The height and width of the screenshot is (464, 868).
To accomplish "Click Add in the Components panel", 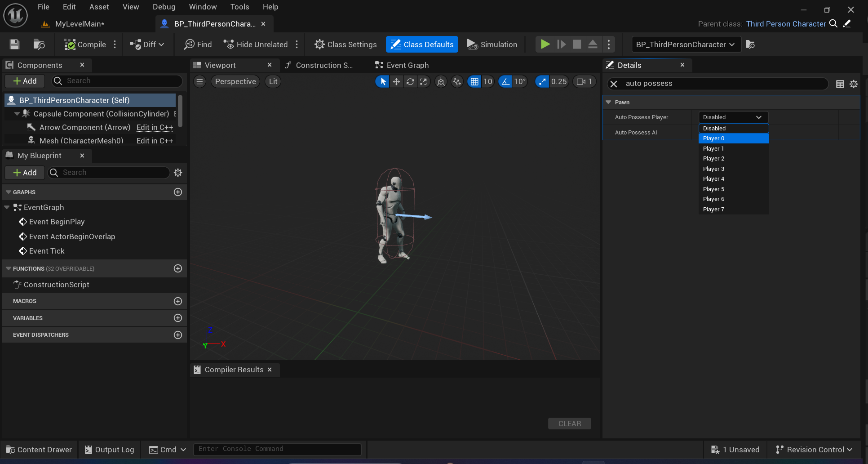I will pos(25,81).
